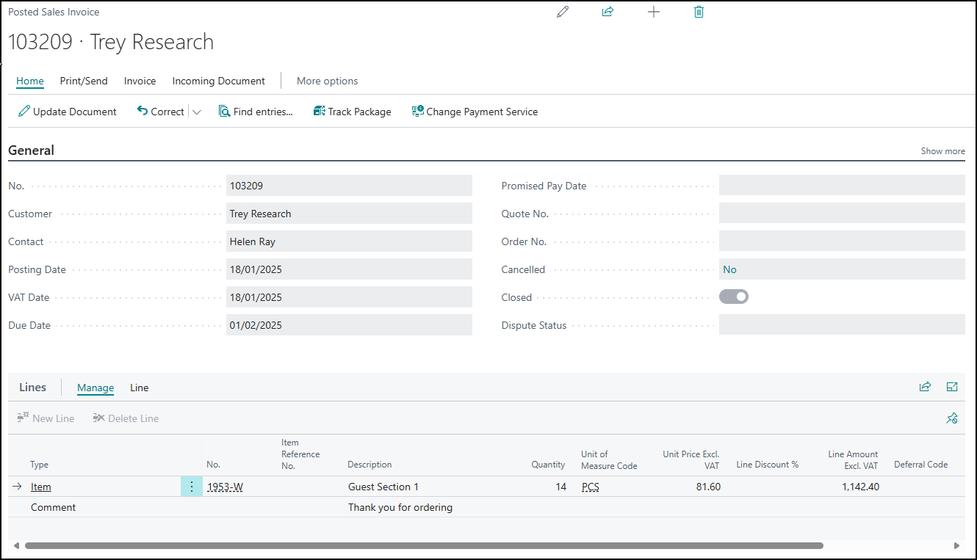Collapse the General section heading

pos(31,150)
